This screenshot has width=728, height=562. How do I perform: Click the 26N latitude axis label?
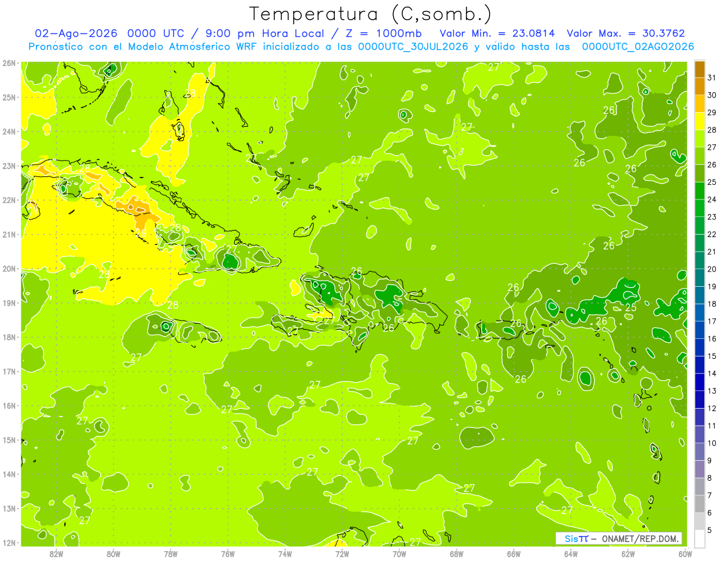tap(8, 63)
